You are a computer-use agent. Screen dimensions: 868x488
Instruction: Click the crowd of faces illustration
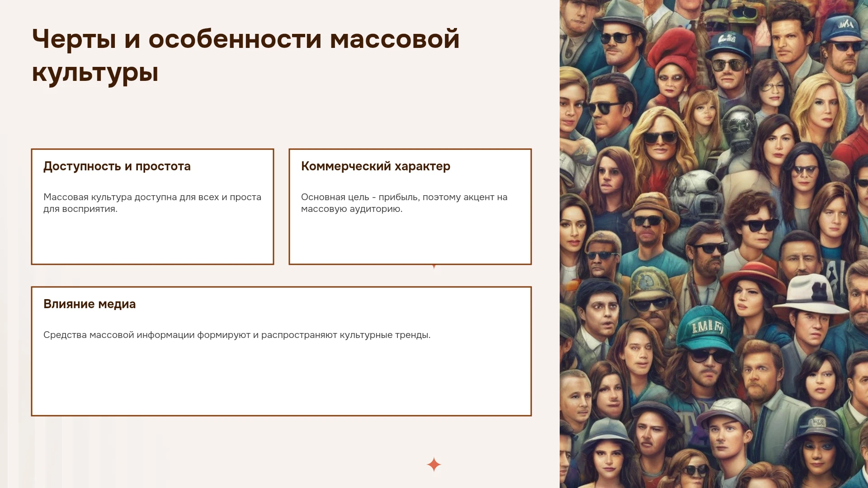[x=714, y=244]
